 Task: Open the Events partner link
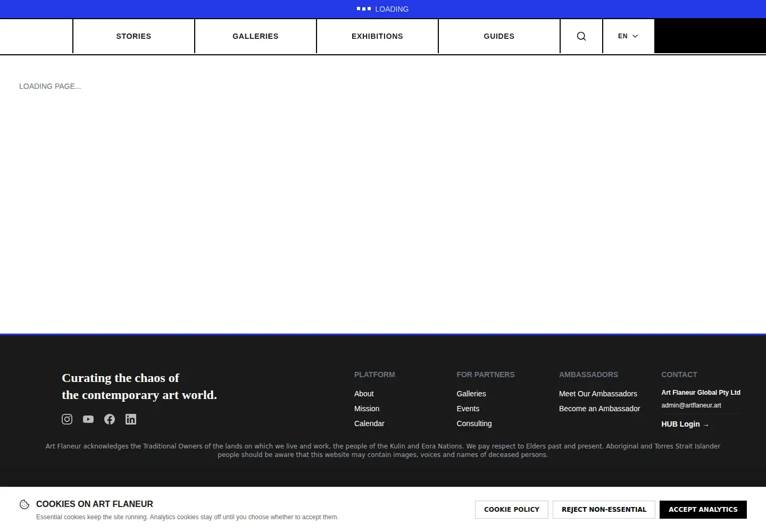[468, 409]
